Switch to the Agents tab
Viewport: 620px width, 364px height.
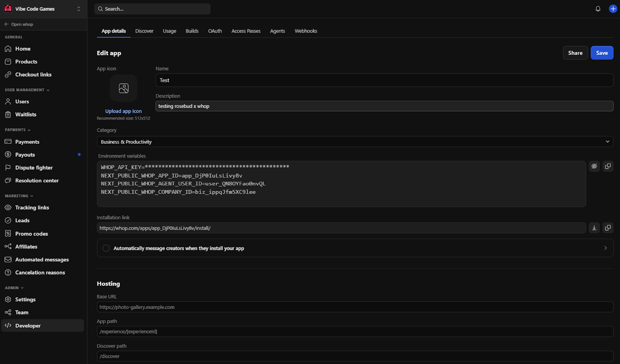coord(277,31)
